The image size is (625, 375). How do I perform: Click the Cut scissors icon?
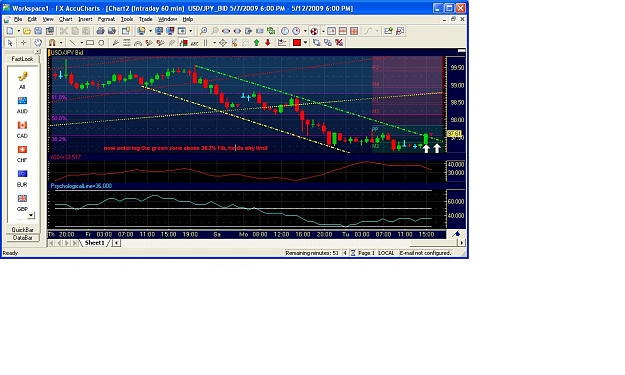tap(63, 31)
